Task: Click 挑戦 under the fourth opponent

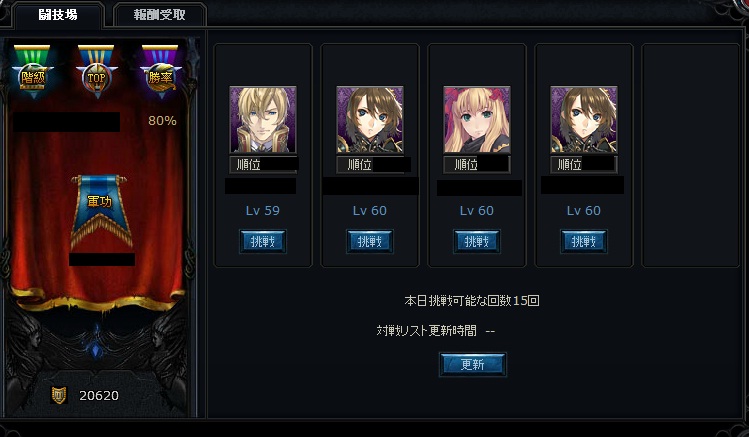Action: [x=584, y=242]
